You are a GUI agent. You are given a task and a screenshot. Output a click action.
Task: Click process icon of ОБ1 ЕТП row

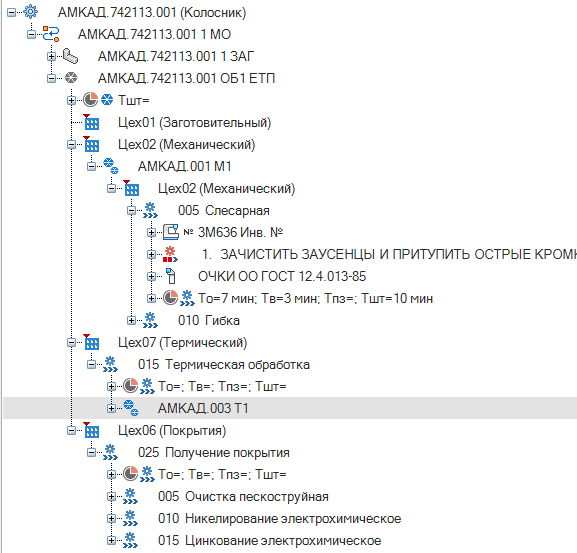click(x=71, y=78)
